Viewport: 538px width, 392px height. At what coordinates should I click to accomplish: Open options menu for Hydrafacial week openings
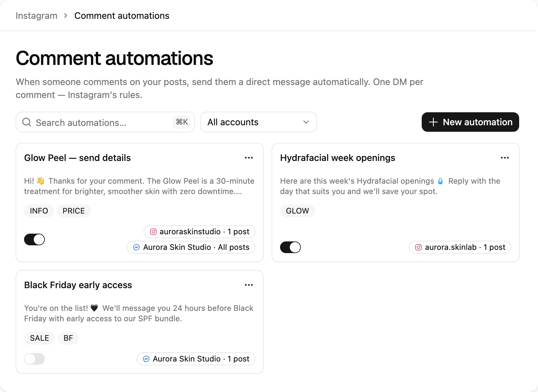[505, 158]
